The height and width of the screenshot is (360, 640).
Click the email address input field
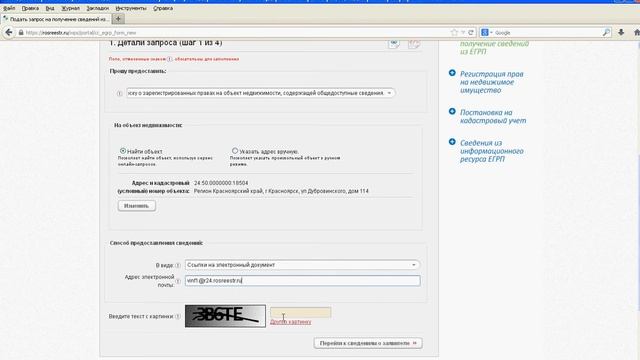(302, 281)
